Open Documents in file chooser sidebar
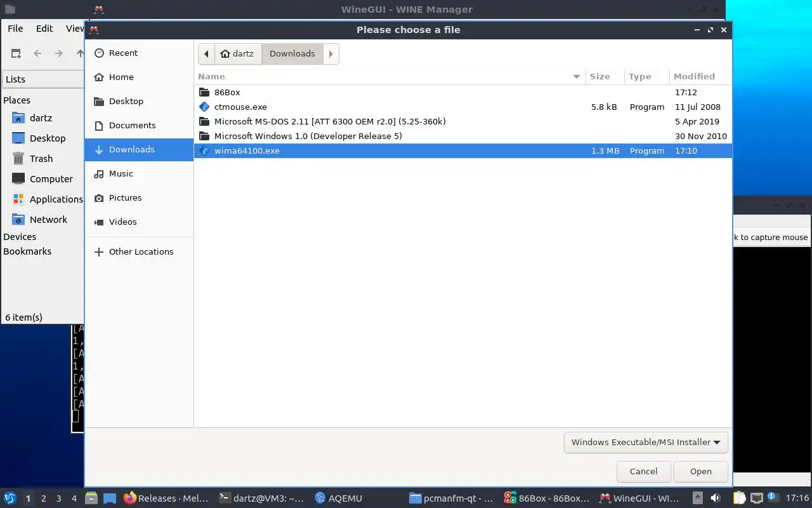The image size is (812, 508). point(139,126)
